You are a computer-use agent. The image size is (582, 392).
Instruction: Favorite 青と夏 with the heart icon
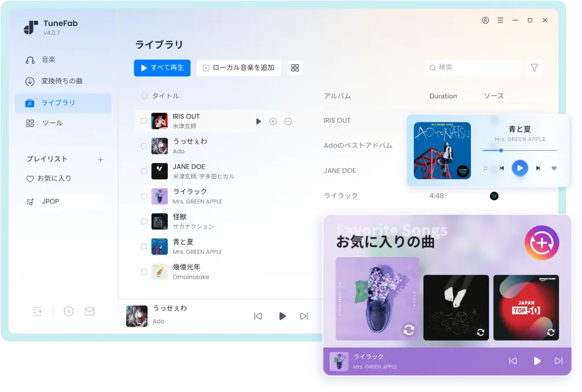[x=554, y=168]
